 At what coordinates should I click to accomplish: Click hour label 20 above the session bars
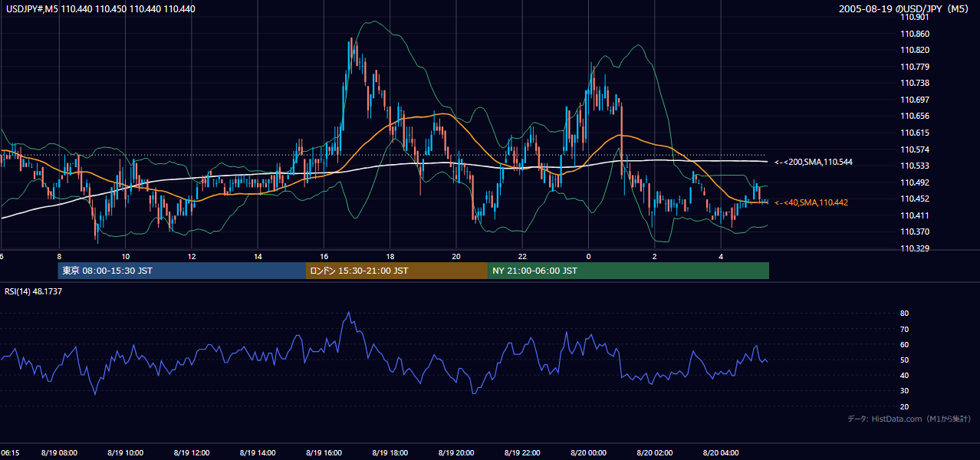(456, 256)
